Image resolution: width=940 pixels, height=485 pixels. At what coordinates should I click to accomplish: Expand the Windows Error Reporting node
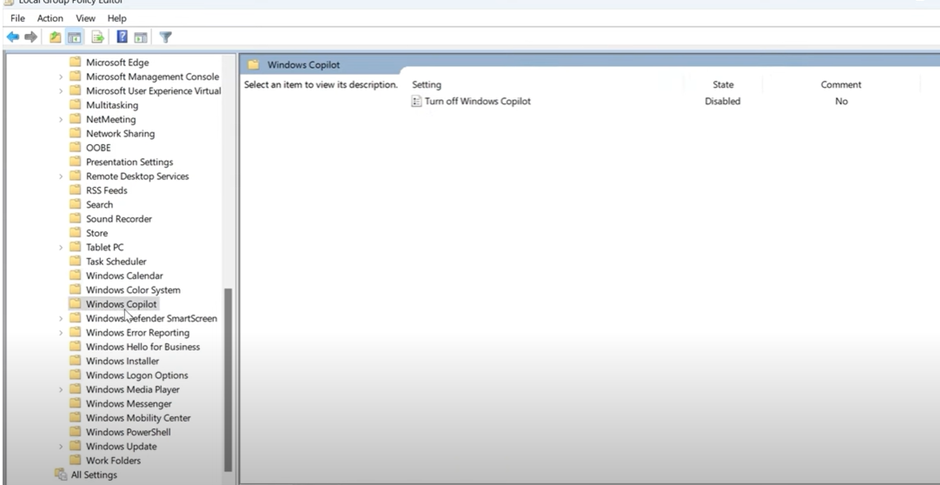pyautogui.click(x=61, y=333)
